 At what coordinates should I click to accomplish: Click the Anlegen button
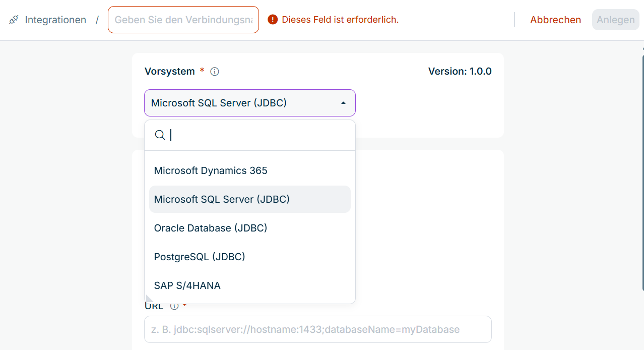click(x=615, y=20)
